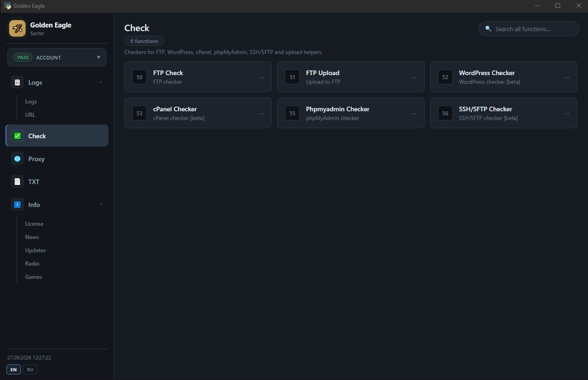Open the cPanel Checker function
The width and height of the screenshot is (588, 380).
pos(198,113)
